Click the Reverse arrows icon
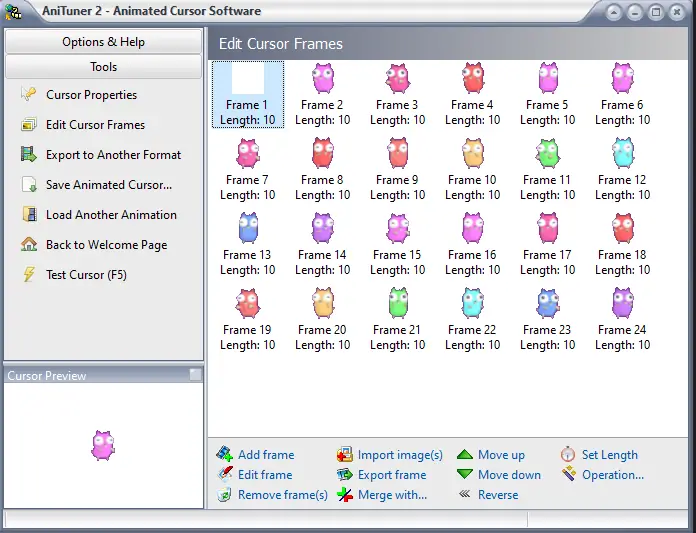696x533 pixels. point(465,494)
